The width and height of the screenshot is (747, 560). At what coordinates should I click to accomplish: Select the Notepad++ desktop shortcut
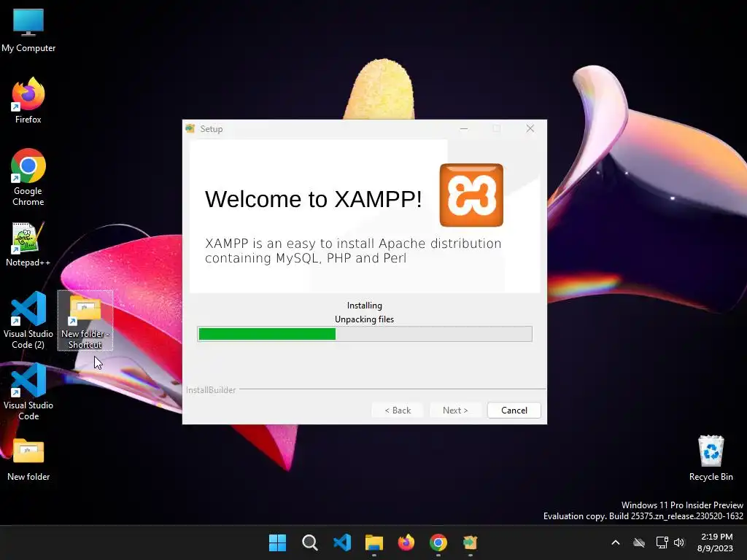point(28,244)
